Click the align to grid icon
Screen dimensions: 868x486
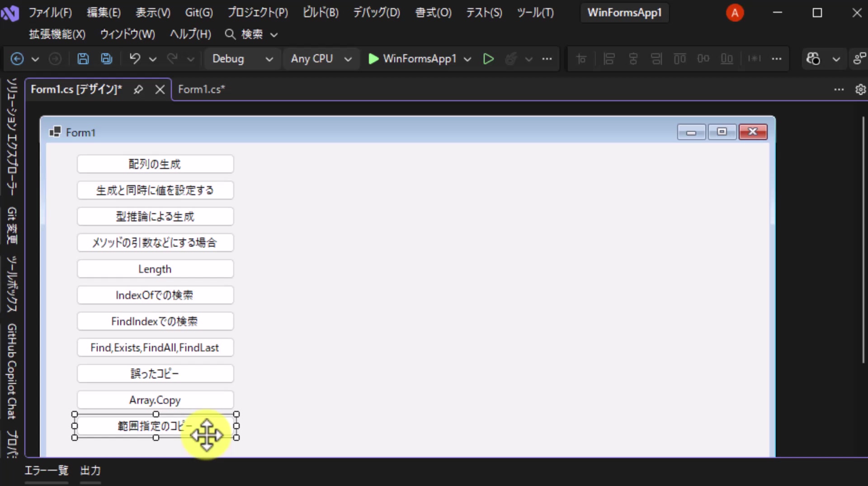581,59
